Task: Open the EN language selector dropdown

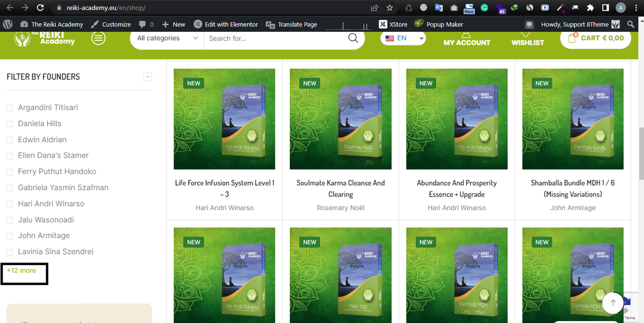Action: 404,38
